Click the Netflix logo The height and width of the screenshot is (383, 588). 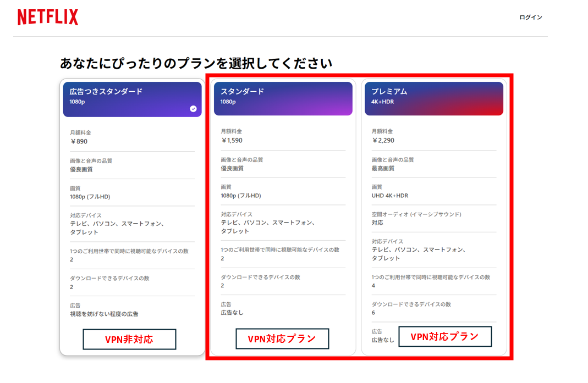point(48,17)
